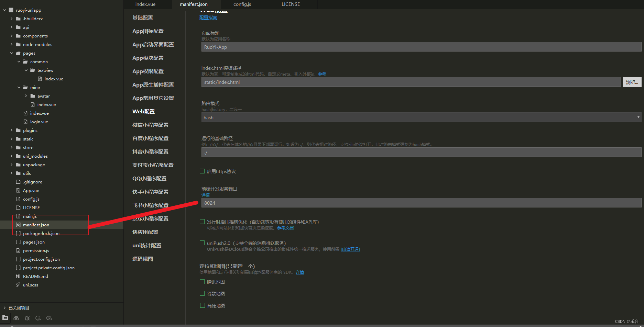Open the App权限配置 section
Screen dimensions: 644x327
pyautogui.click(x=148, y=71)
